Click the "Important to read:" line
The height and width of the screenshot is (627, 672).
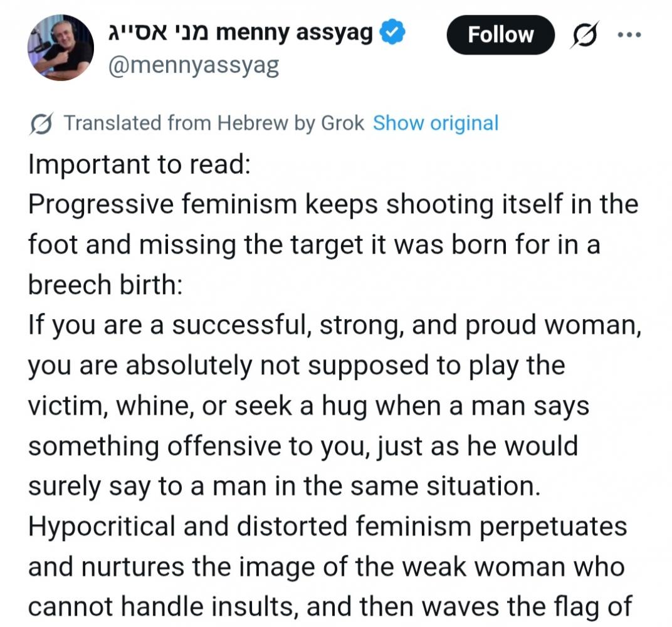pos(139,164)
